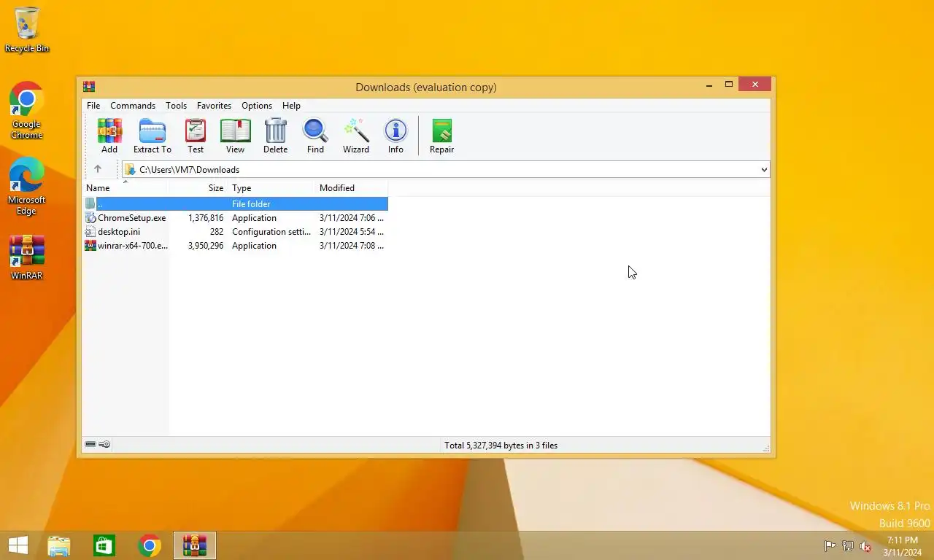The width and height of the screenshot is (934, 560).
Task: Open Microsoft Edge desktop shortcut
Action: [x=27, y=186]
